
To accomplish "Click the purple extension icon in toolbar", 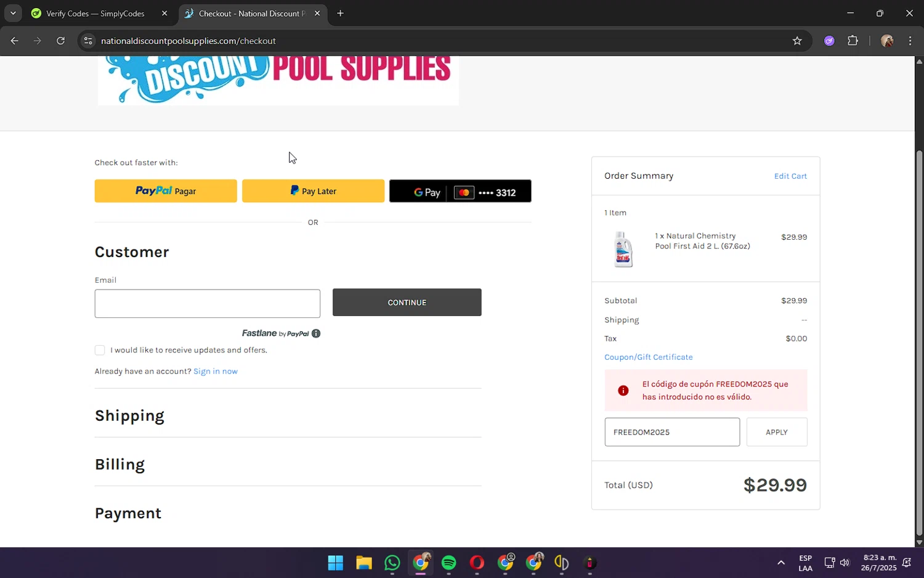I will 829,41.
